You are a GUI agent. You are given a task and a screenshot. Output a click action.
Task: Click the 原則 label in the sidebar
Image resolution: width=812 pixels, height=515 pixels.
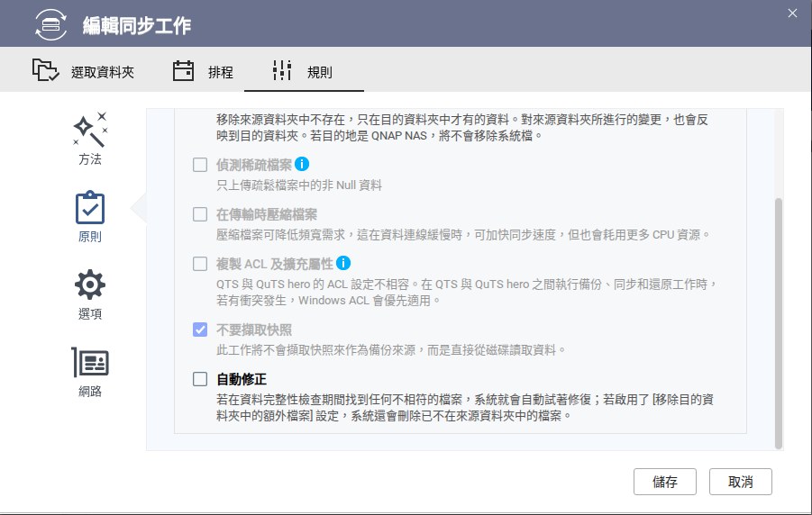pyautogui.click(x=90, y=237)
